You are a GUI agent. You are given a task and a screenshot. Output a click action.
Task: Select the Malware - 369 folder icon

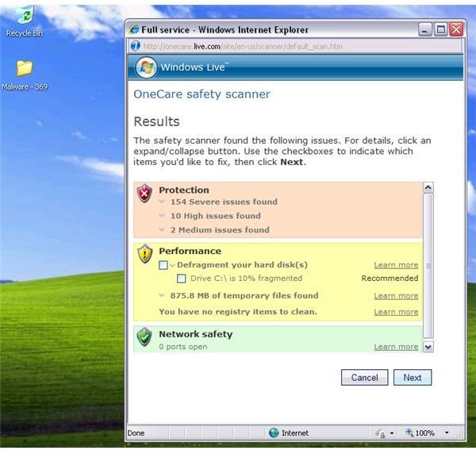(25, 67)
